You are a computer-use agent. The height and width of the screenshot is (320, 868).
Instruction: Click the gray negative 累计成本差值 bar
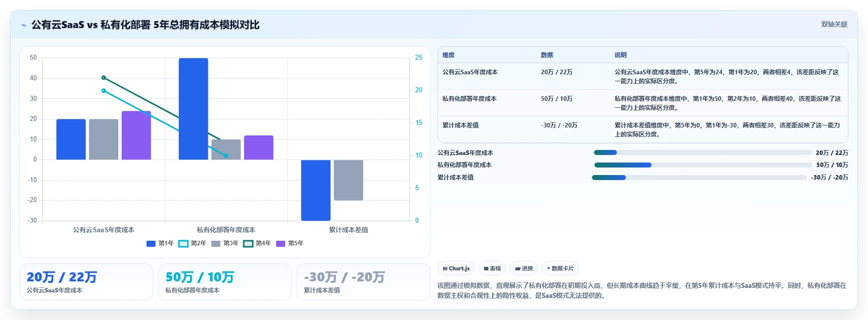tap(348, 180)
